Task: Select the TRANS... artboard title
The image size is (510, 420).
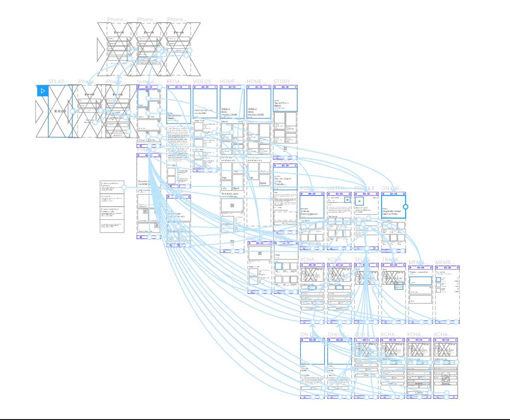Action: (x=392, y=259)
